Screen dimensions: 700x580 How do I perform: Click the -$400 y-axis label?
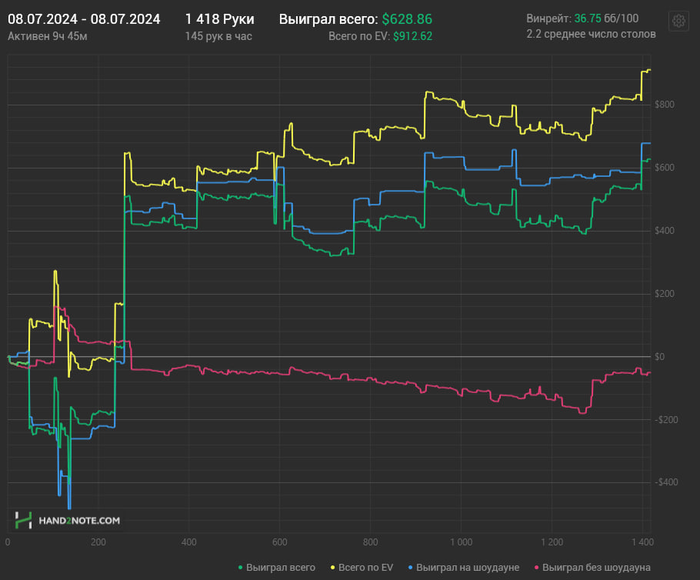(x=666, y=482)
